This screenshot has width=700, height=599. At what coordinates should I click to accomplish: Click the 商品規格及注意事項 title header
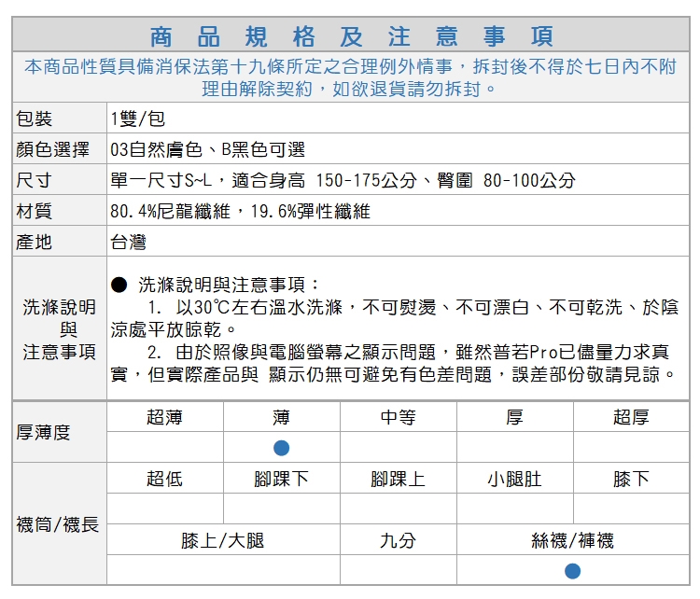(x=350, y=36)
